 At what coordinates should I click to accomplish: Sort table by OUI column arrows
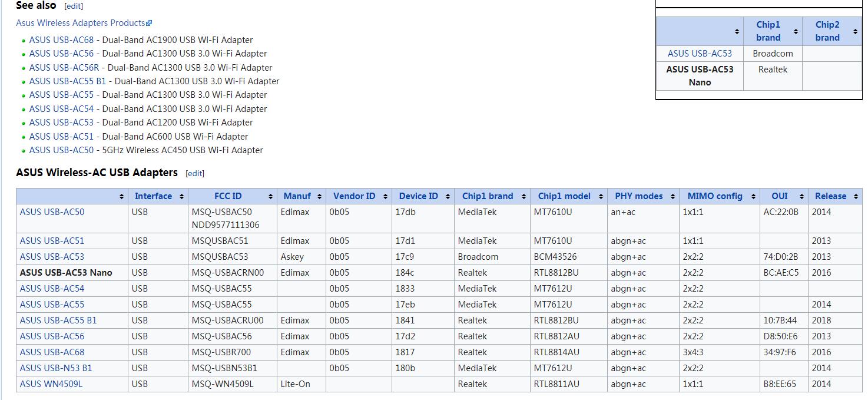[801, 196]
